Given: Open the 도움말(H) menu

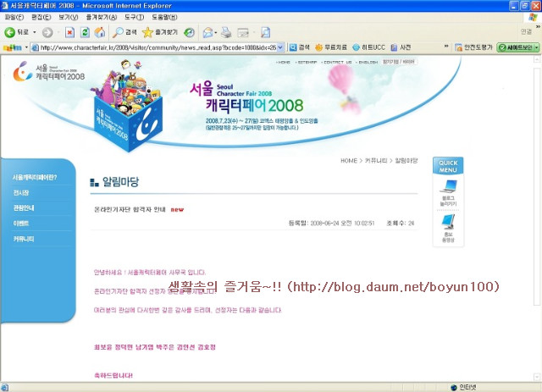Looking at the screenshot, I should pyautogui.click(x=164, y=17).
